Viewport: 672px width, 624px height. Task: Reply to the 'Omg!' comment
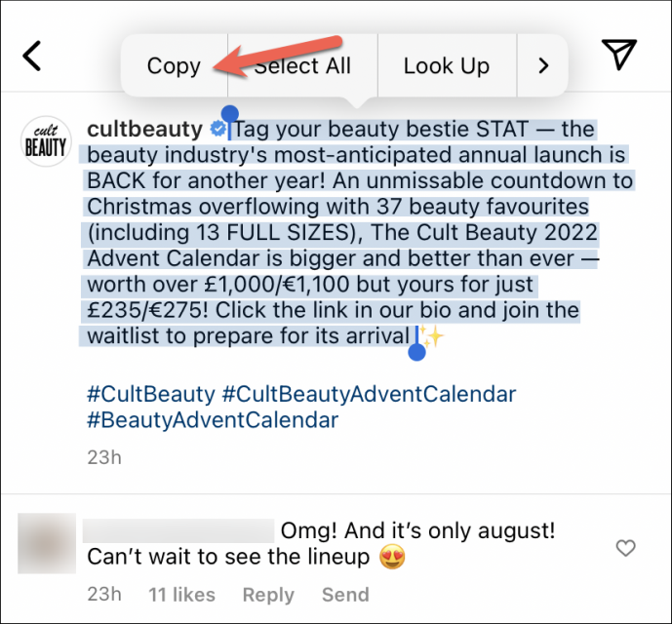[268, 594]
